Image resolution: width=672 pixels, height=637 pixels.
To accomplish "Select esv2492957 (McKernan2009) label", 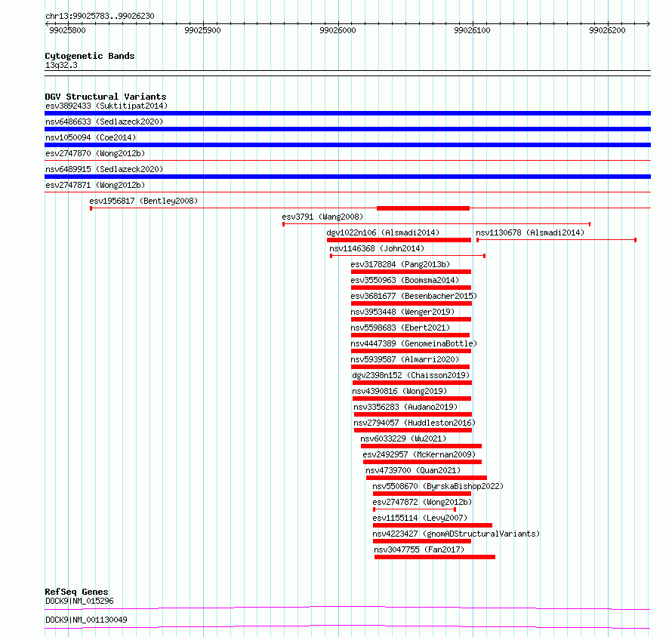I will coord(419,454).
